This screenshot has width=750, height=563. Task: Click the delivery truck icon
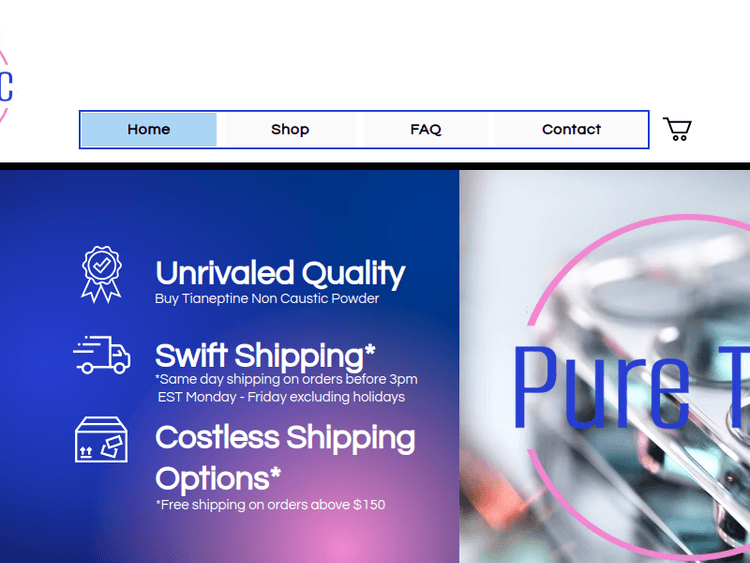[x=101, y=355]
